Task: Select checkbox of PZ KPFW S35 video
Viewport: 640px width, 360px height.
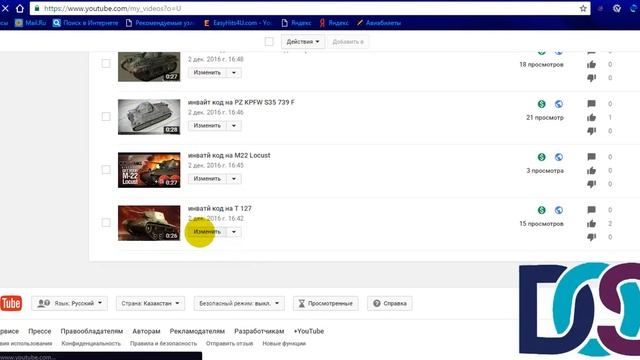Action: coord(106,117)
